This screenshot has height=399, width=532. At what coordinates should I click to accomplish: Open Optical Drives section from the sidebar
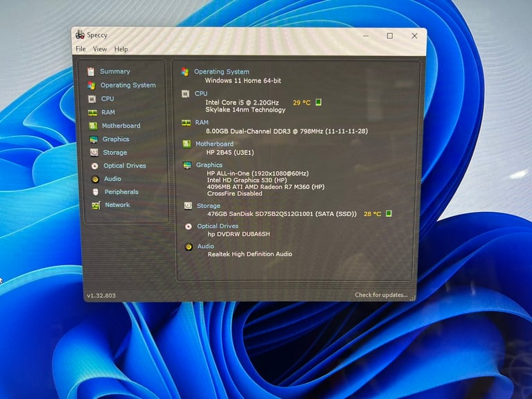(x=125, y=166)
